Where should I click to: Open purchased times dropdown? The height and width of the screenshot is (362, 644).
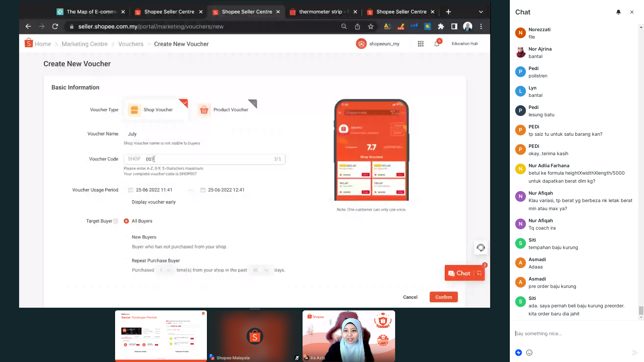point(165,270)
